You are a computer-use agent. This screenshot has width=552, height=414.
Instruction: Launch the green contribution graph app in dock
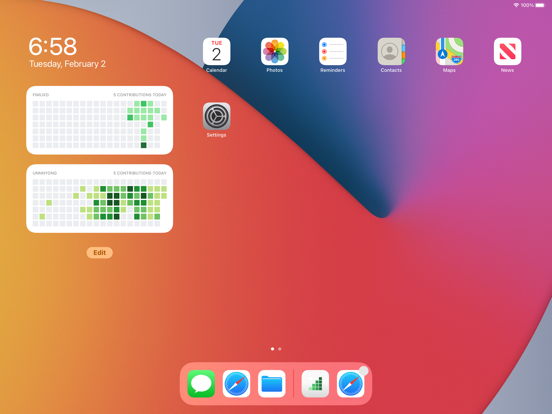[315, 384]
